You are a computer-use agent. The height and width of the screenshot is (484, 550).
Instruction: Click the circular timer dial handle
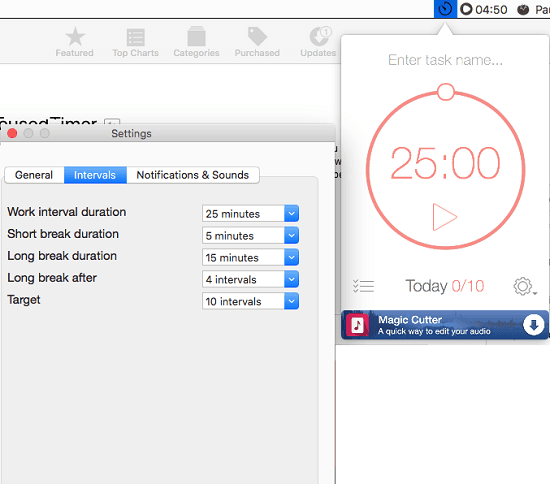coord(445,92)
